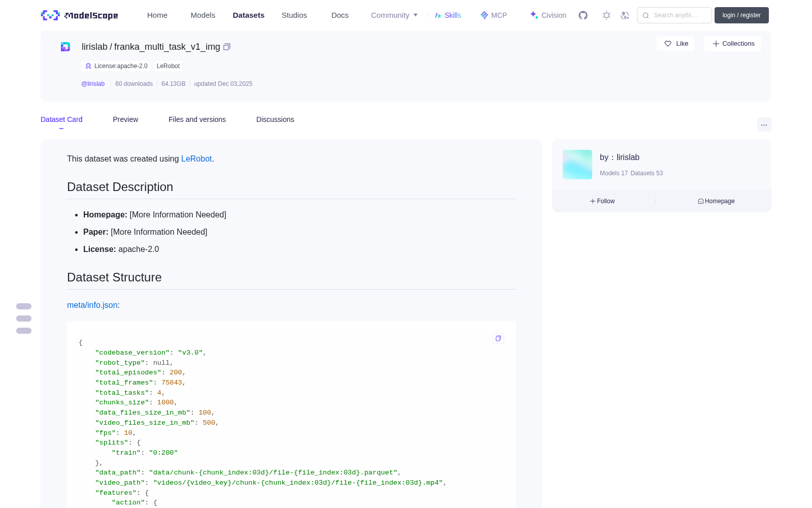Click the login / register button
Viewport: 812px width, 508px height.
click(x=741, y=15)
